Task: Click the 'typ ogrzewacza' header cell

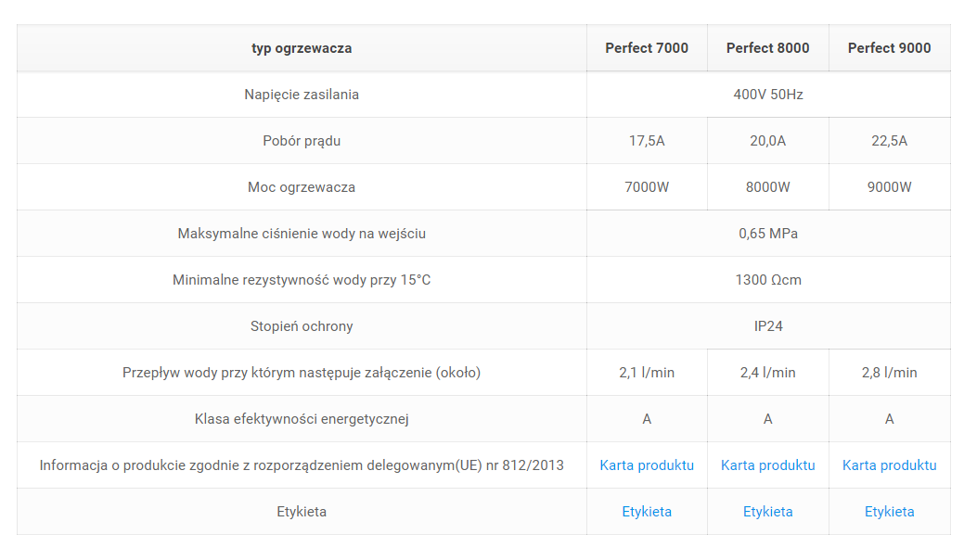Action: point(302,48)
